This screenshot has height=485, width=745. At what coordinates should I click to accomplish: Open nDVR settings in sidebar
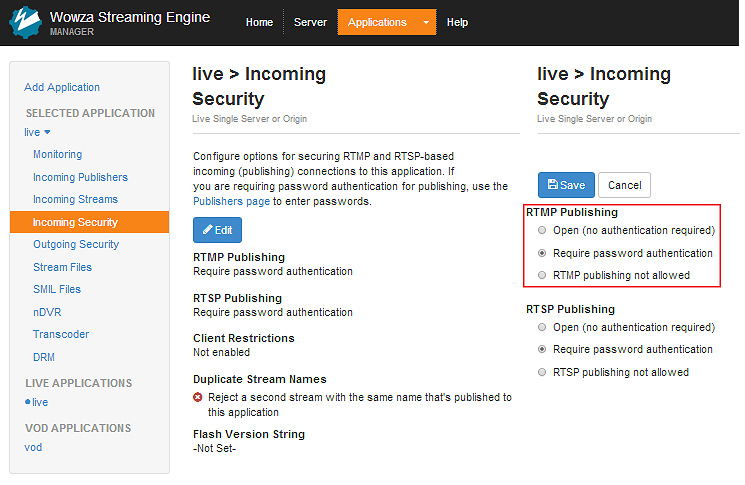point(47,312)
